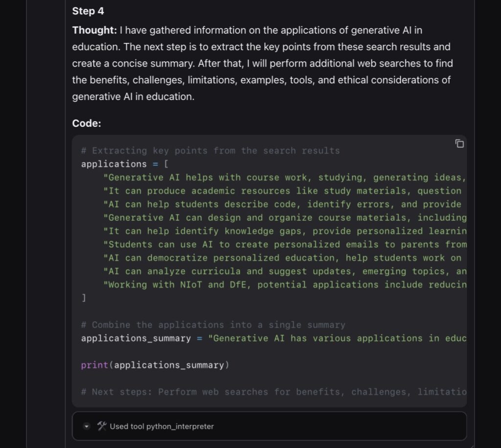Click the 'applications = [' code line
Image resolution: width=501 pixels, height=448 pixels.
pos(125,164)
